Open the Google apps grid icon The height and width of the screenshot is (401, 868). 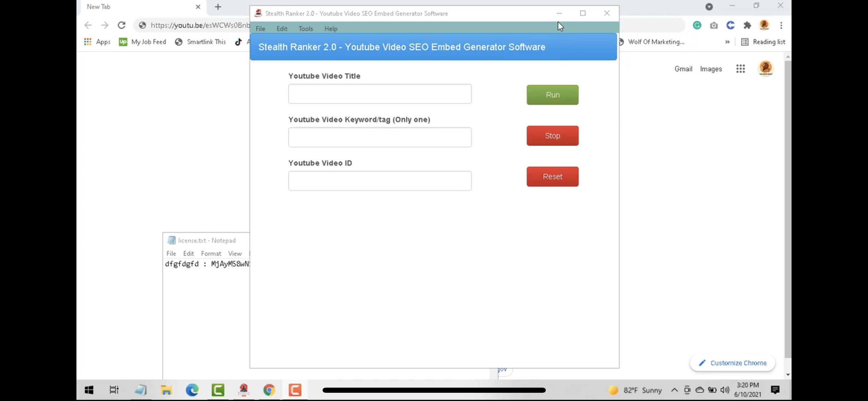[740, 69]
